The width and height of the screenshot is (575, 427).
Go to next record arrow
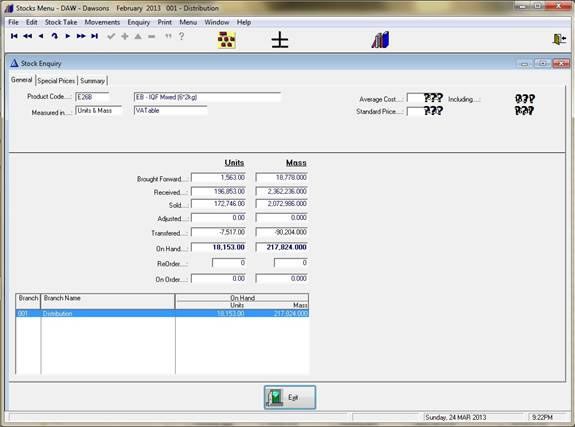(x=68, y=36)
